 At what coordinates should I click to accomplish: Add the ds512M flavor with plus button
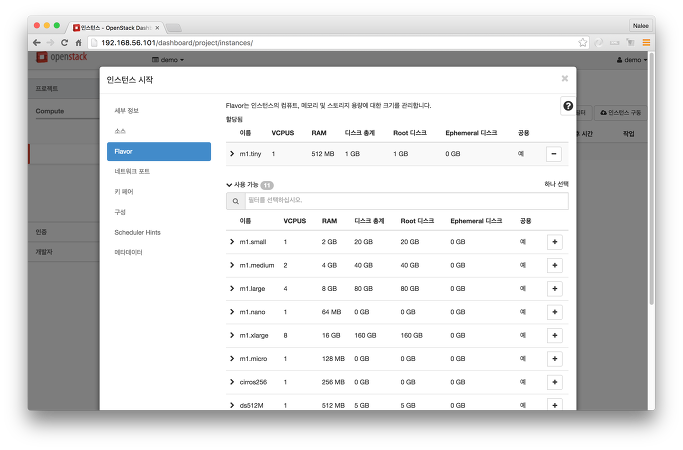(x=555, y=405)
